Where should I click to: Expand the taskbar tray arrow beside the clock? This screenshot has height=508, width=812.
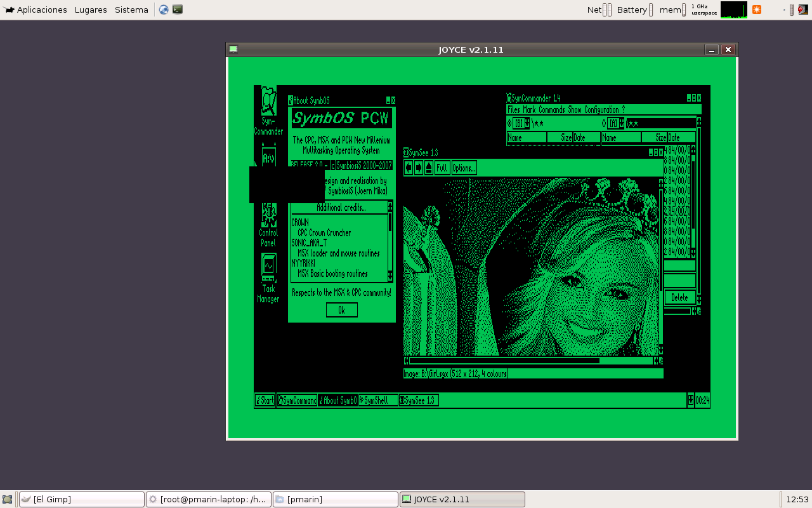[690, 400]
